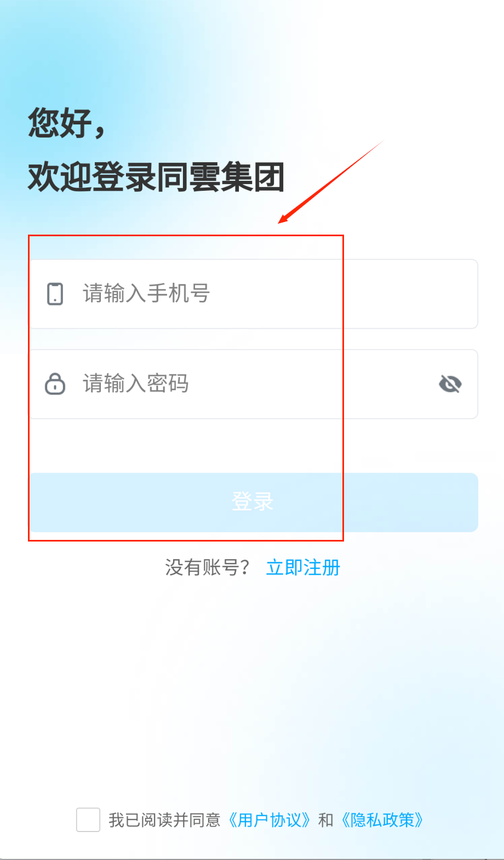Click the 欢迎登录同雲集团 welcome title

[156, 177]
